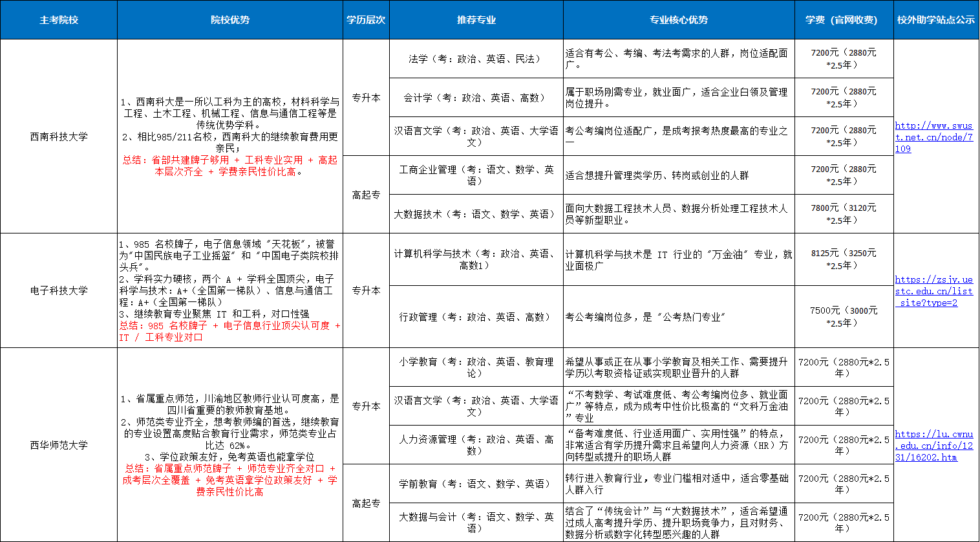Click the 人力资源管理 major cell
This screenshot has width=980, height=542.
(x=476, y=445)
